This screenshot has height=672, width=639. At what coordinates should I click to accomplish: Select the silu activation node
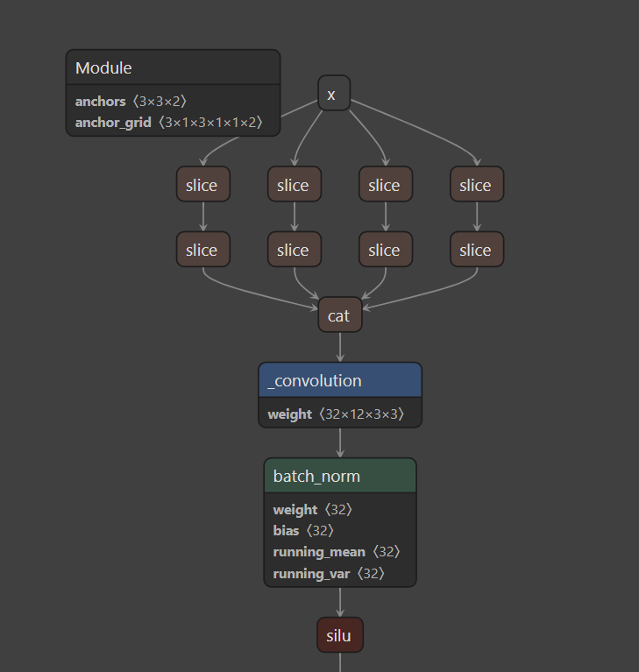[x=340, y=635]
